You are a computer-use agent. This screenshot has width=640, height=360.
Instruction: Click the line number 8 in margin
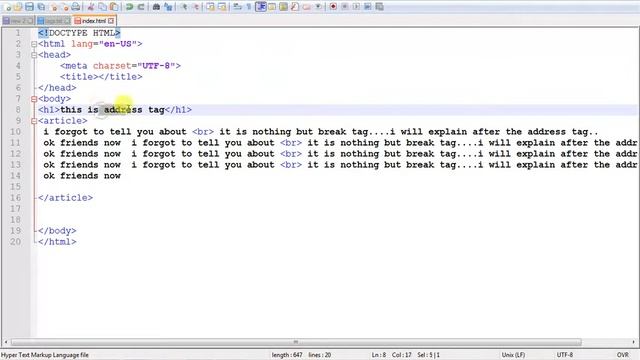point(18,110)
